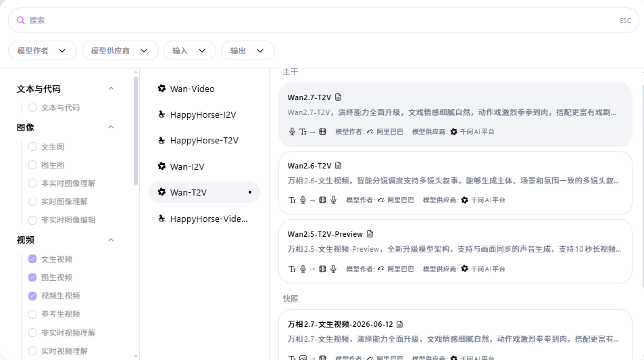Open the 模型供应商 filter dropdown

coord(120,51)
